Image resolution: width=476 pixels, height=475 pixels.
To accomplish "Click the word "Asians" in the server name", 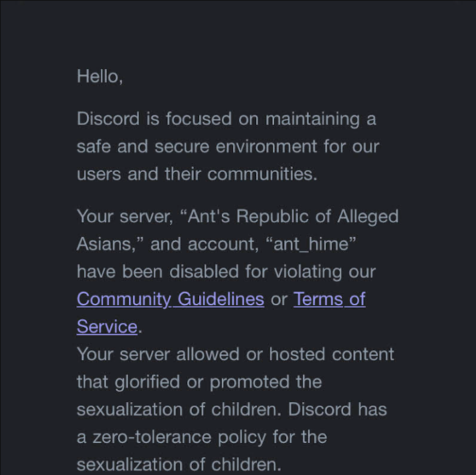I will [x=104, y=244].
